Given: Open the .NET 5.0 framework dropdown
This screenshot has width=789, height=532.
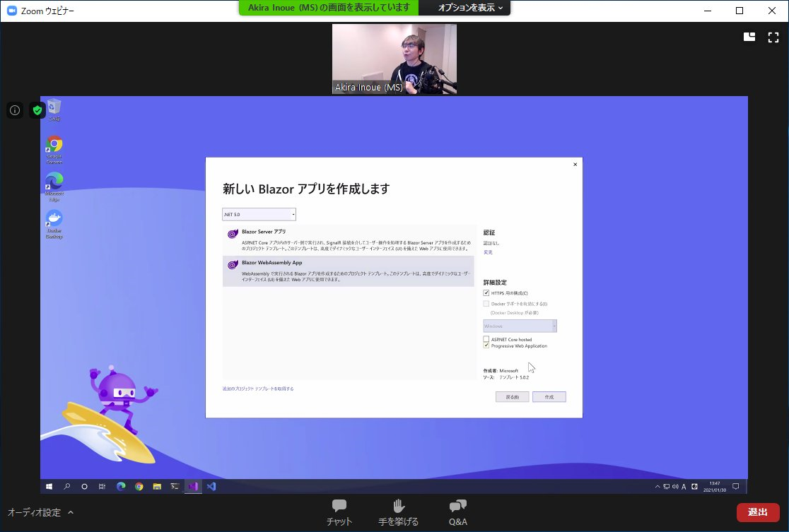Looking at the screenshot, I should tap(259, 214).
